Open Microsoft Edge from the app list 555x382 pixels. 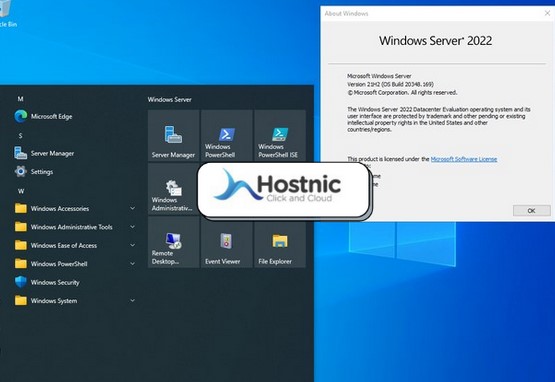[x=43, y=116]
